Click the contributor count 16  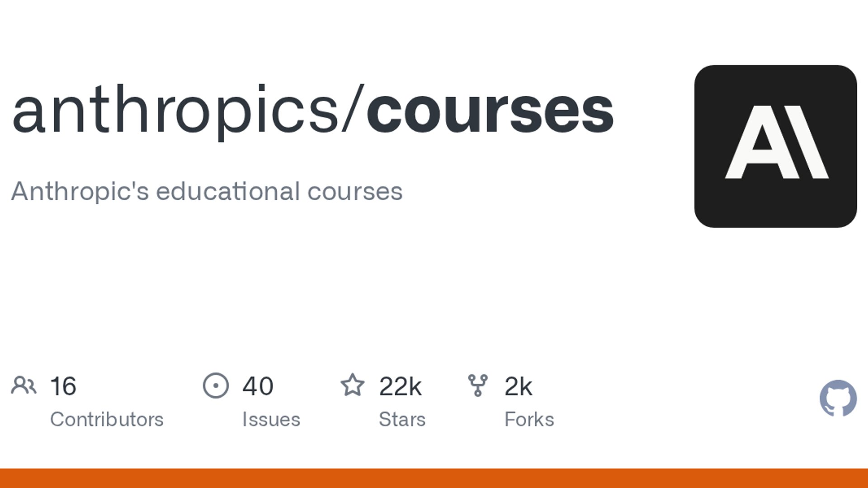coord(63,386)
